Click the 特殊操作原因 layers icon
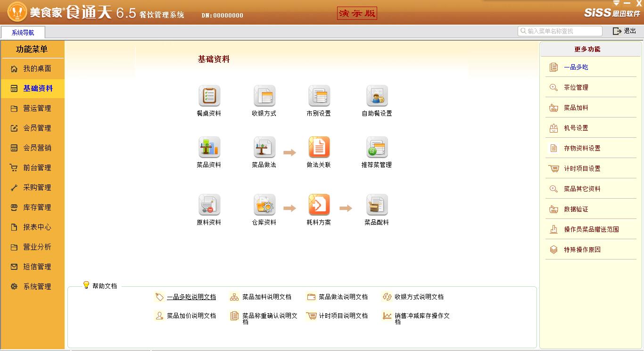The height and width of the screenshot is (351, 644). 554,250
